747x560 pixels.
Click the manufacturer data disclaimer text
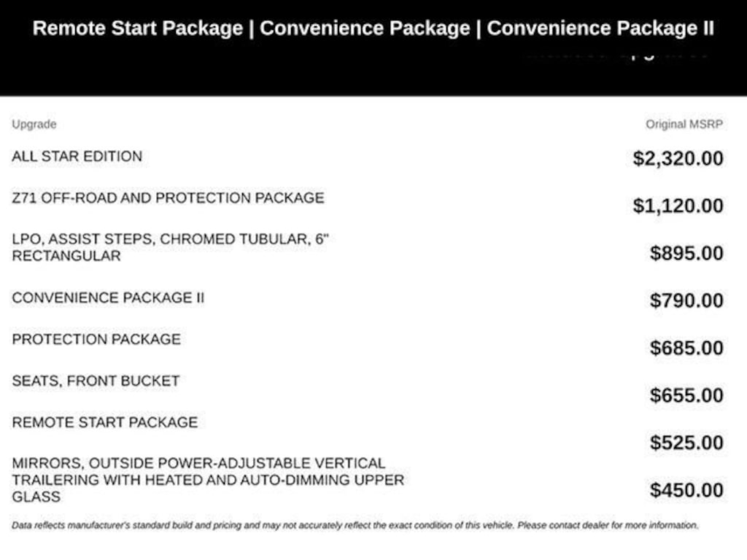355,526
